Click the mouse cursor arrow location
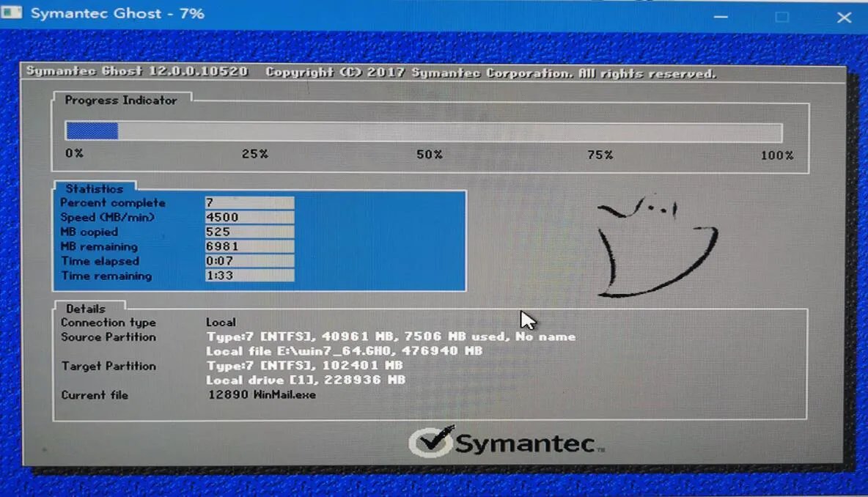This screenshot has width=868, height=497. pos(526,319)
